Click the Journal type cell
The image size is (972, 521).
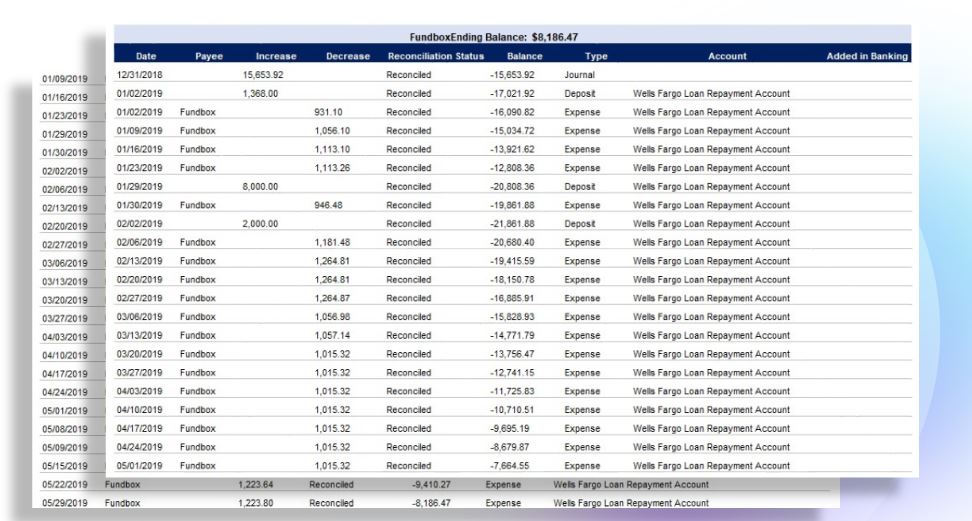point(580,74)
